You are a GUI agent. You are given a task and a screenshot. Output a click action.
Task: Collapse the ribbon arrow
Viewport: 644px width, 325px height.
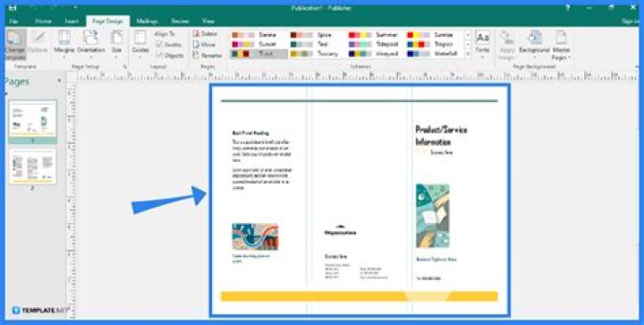(x=637, y=66)
